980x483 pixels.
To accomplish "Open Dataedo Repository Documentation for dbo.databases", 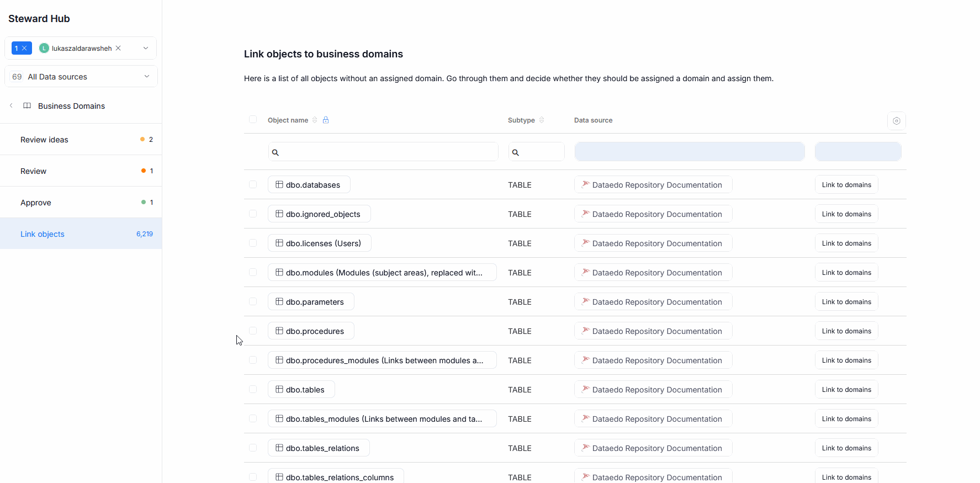I will tap(653, 185).
